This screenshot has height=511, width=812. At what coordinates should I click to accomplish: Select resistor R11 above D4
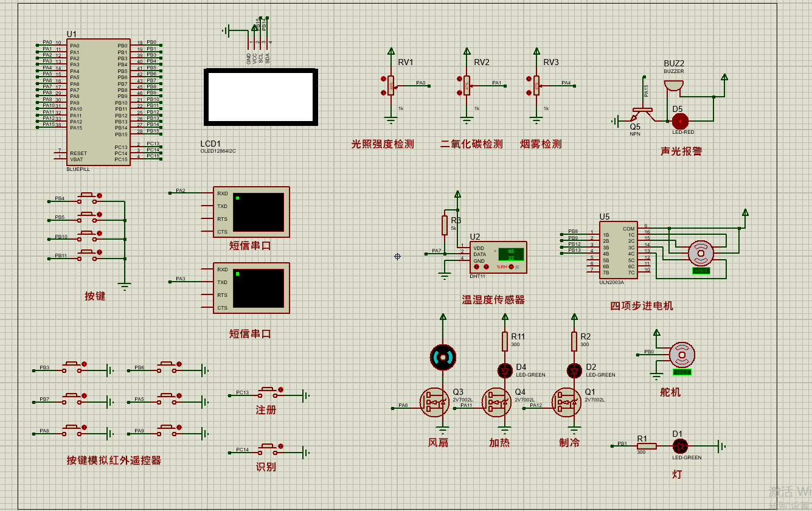(x=504, y=342)
